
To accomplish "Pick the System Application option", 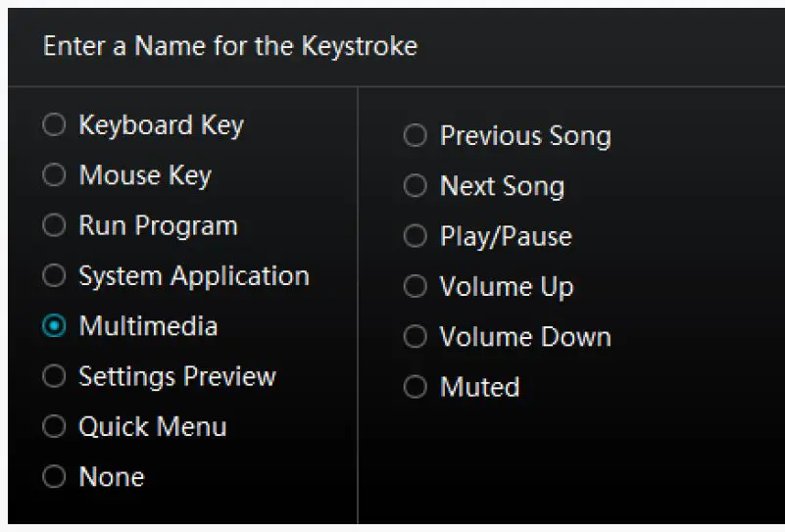I will 54,275.
